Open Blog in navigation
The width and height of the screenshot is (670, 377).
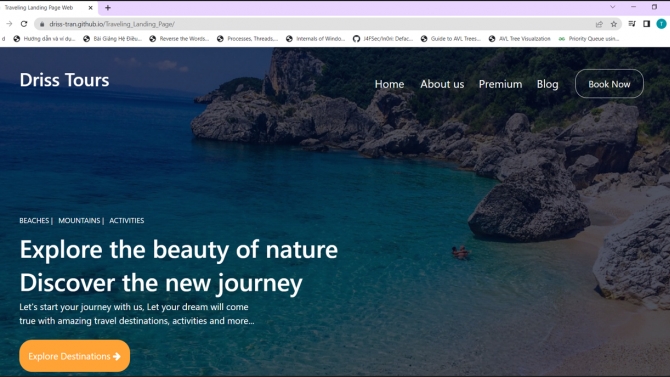coord(547,84)
